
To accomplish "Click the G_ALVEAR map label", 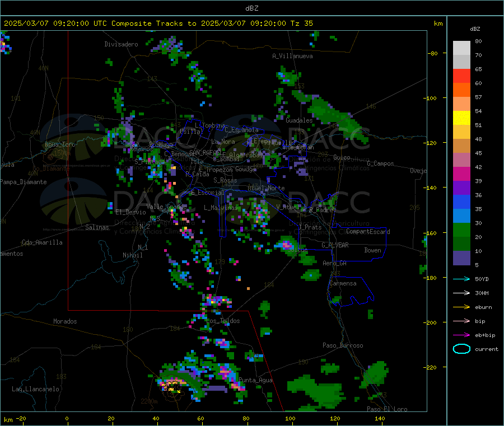I will pyautogui.click(x=335, y=245).
